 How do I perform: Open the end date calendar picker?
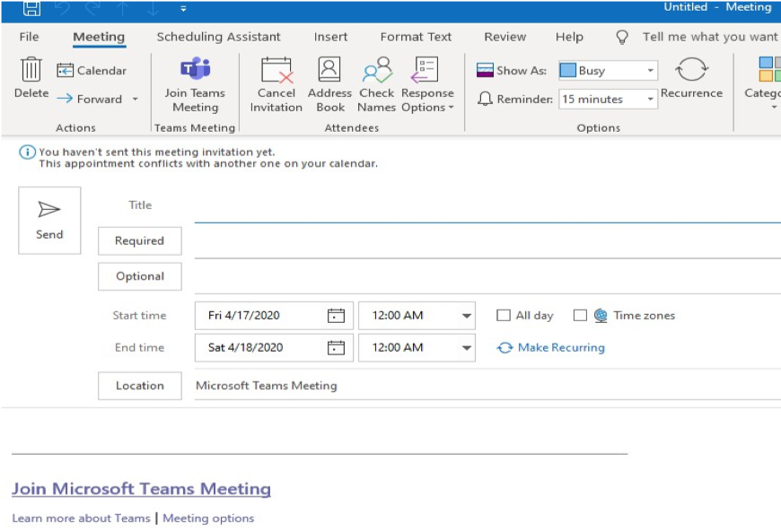[336, 347]
